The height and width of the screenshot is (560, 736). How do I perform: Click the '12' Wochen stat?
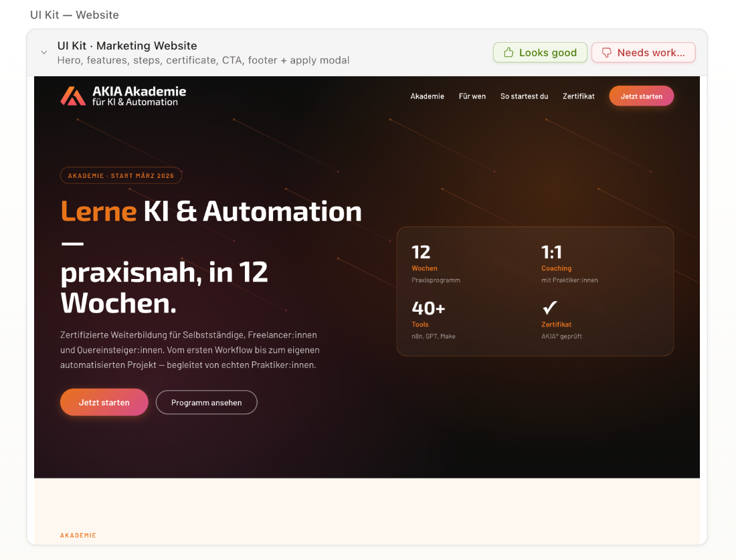[421, 252]
